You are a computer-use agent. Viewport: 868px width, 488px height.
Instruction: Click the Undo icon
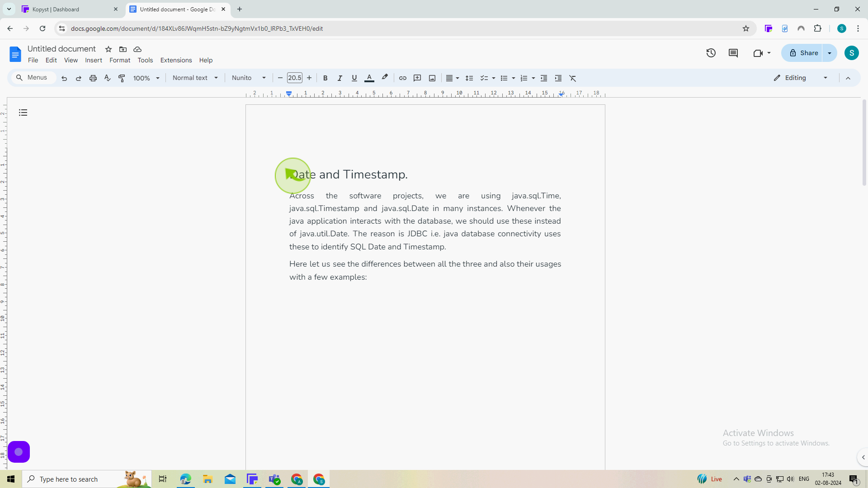pyautogui.click(x=64, y=78)
